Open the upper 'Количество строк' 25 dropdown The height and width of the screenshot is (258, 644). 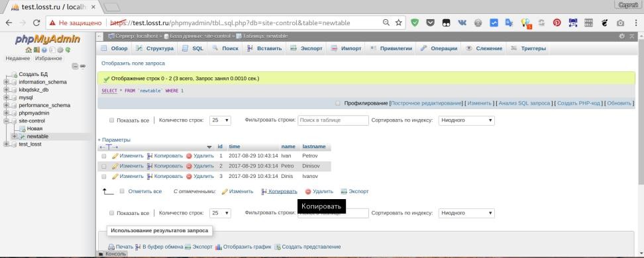click(220, 120)
